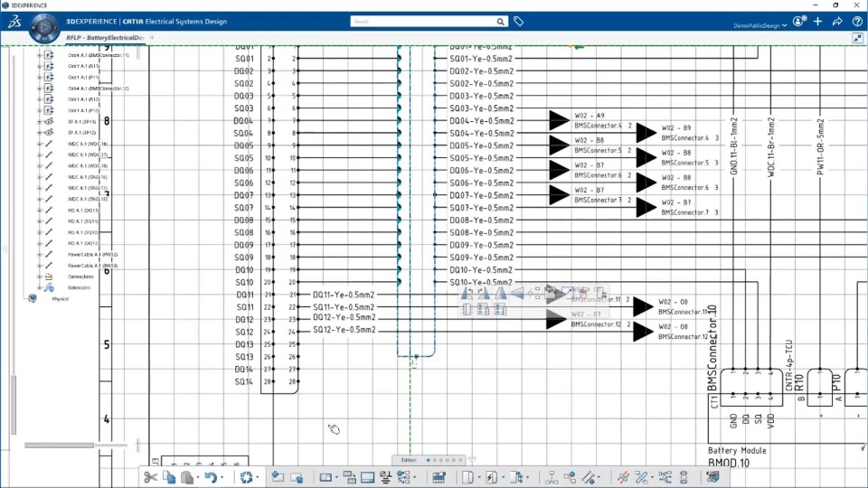Click the search magnifier icon

[500, 22]
